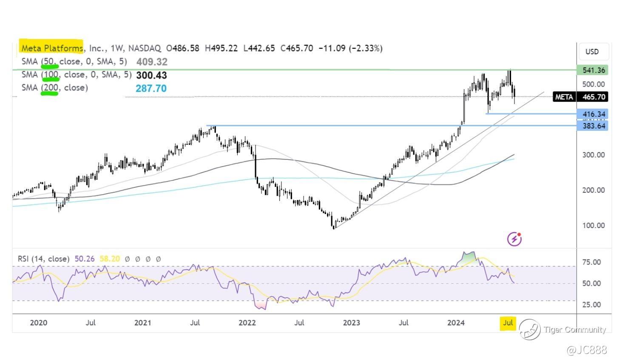
Task: Select the META ticker tag on price axis
Action: tap(564, 97)
